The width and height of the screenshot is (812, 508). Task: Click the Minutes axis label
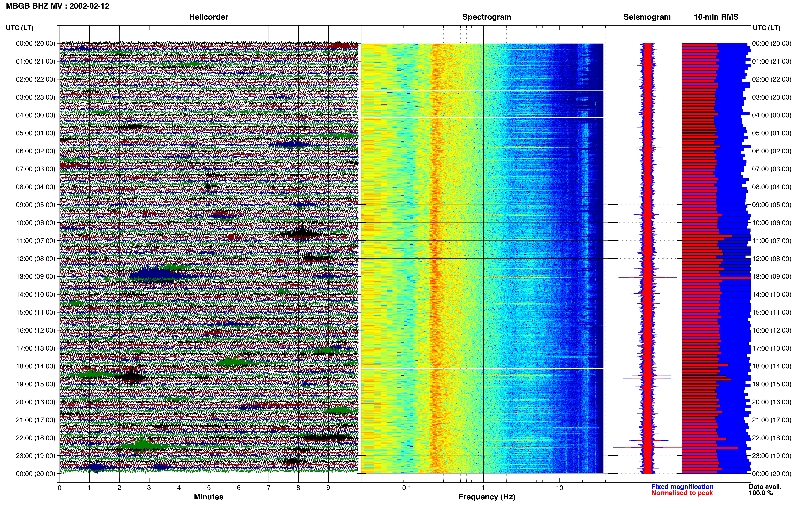[209, 497]
